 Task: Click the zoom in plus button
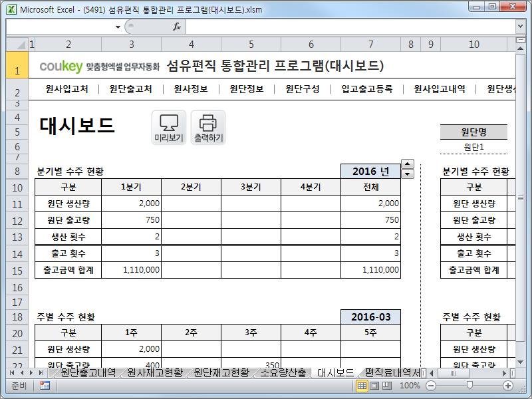[508, 386]
